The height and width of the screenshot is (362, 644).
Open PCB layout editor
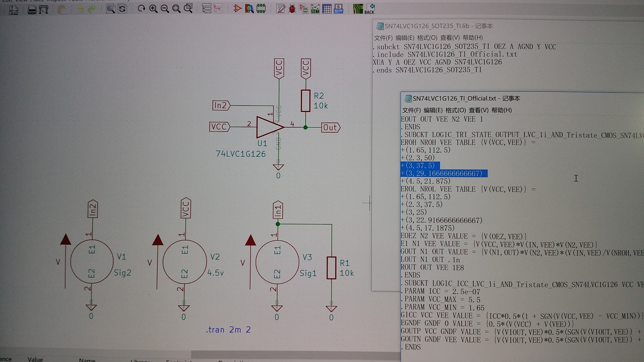(358, 9)
